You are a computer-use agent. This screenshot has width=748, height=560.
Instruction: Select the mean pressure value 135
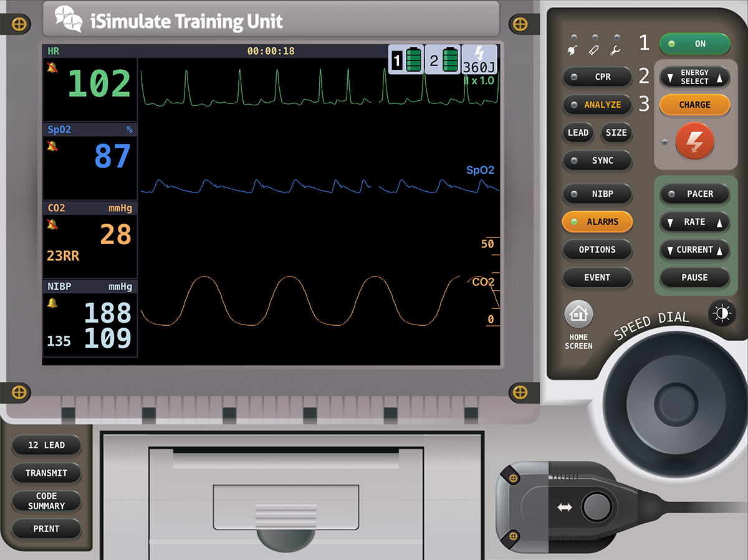(59, 341)
